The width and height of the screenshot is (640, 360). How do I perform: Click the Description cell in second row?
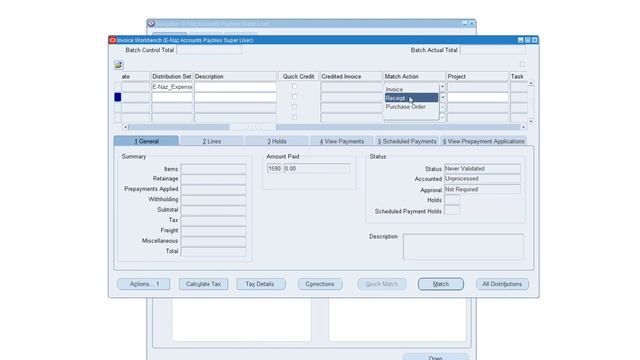coord(235,97)
